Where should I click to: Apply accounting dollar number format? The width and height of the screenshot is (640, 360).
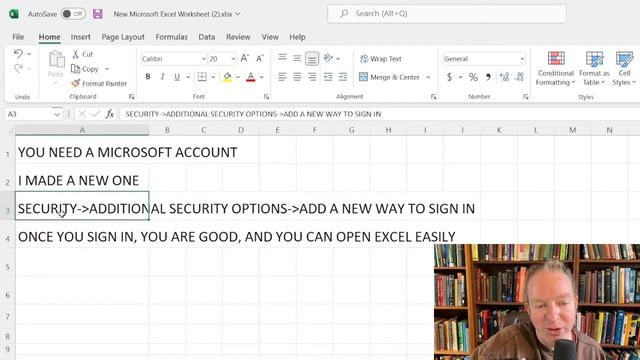449,77
